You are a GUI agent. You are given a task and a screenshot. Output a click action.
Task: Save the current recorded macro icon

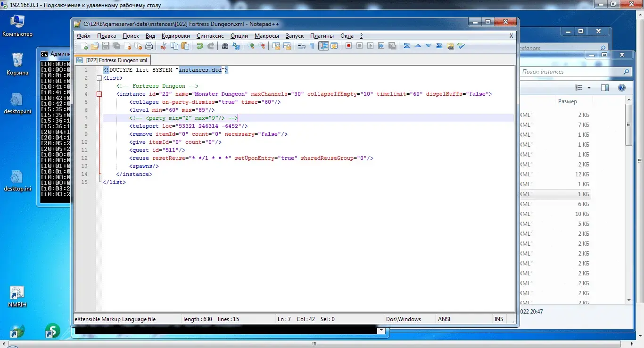click(x=392, y=46)
